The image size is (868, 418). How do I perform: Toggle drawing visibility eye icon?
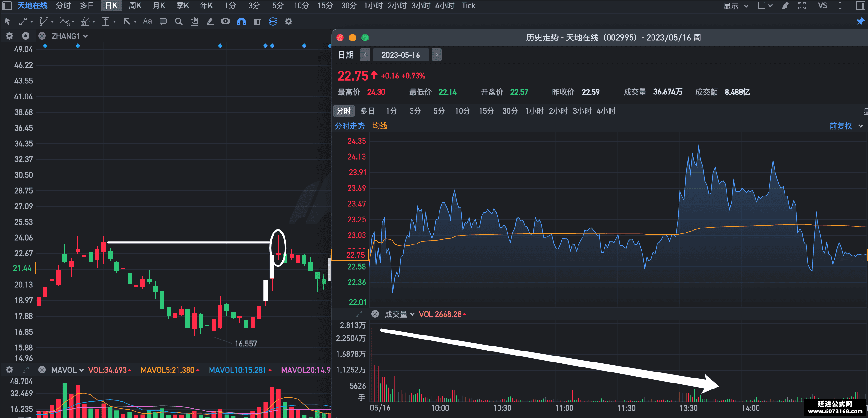[x=226, y=22]
